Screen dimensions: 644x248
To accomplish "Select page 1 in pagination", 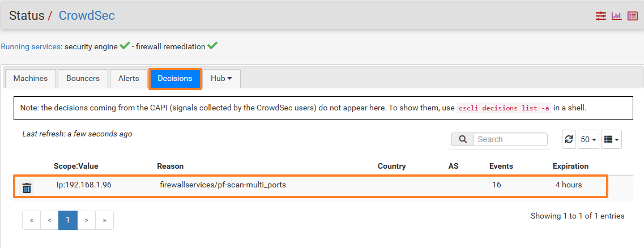I will [x=68, y=220].
